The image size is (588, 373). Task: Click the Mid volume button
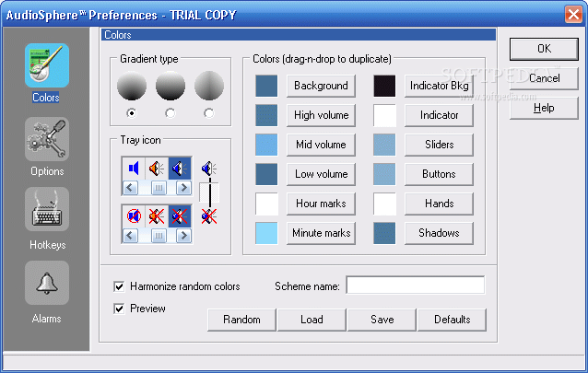[x=321, y=145]
